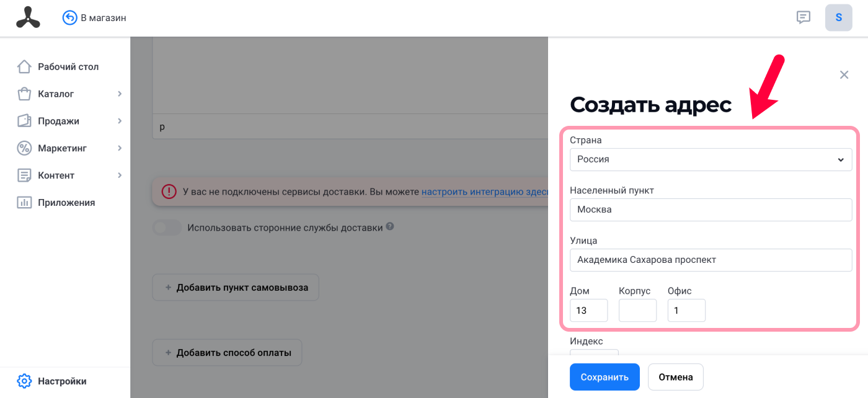Click the Улица label
The image size is (868, 398).
[583, 241]
